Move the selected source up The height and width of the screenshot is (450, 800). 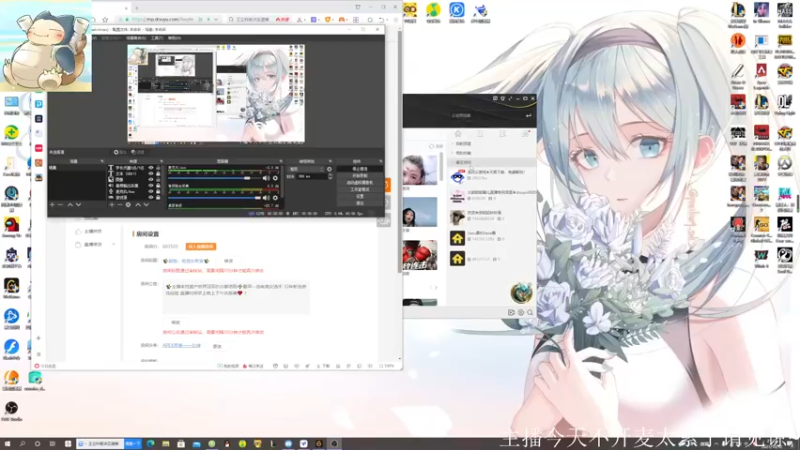pos(138,205)
